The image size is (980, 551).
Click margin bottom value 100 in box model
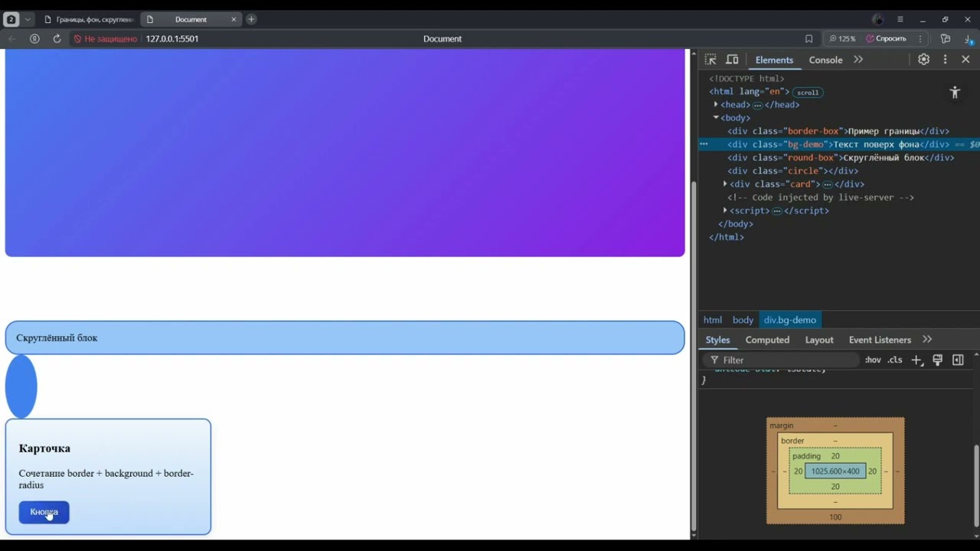click(x=835, y=517)
